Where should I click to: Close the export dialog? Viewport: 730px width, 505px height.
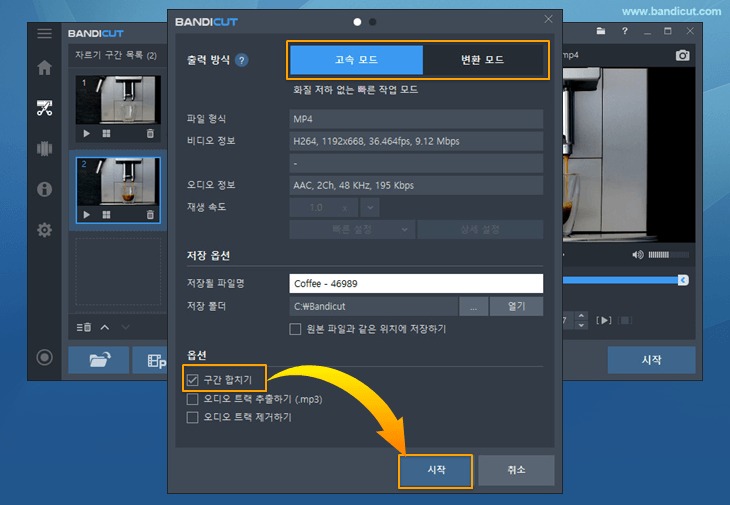(x=548, y=19)
